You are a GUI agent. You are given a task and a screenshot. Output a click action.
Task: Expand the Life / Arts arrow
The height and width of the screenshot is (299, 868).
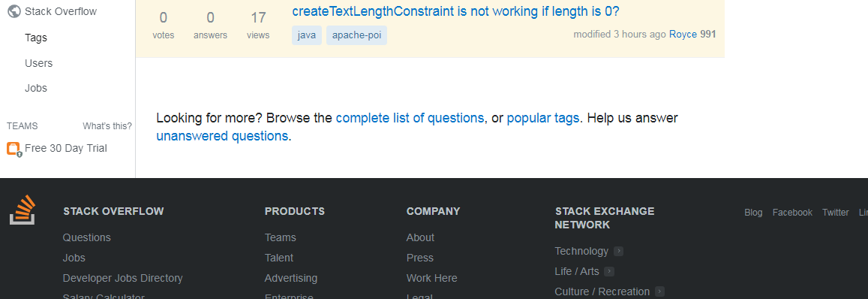point(609,271)
